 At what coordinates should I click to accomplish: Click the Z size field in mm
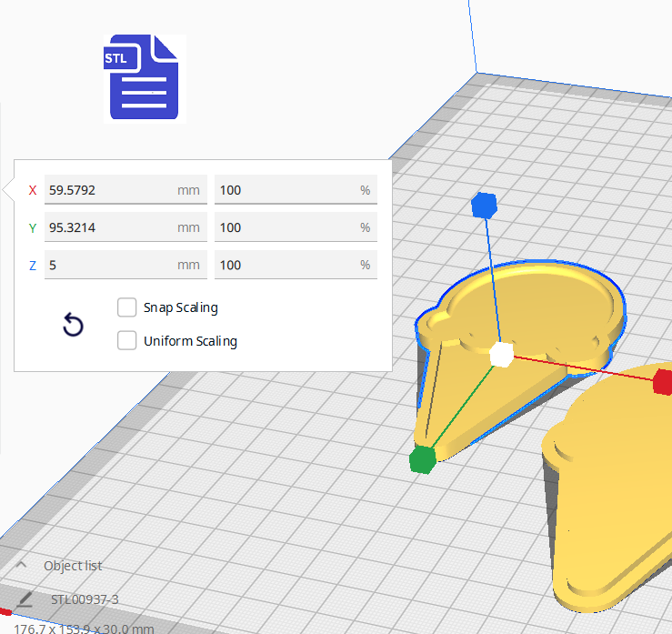(109, 265)
